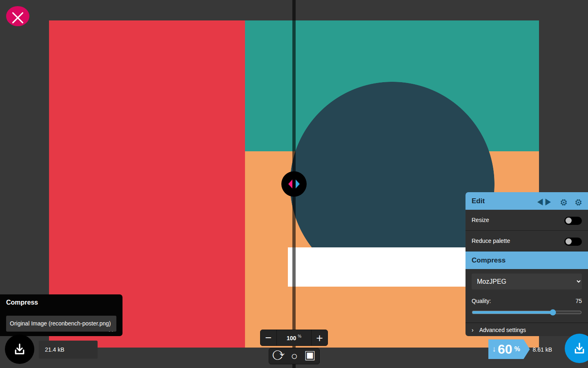
Task: Rotate the image with the circular arrow icon
Action: (x=278, y=355)
